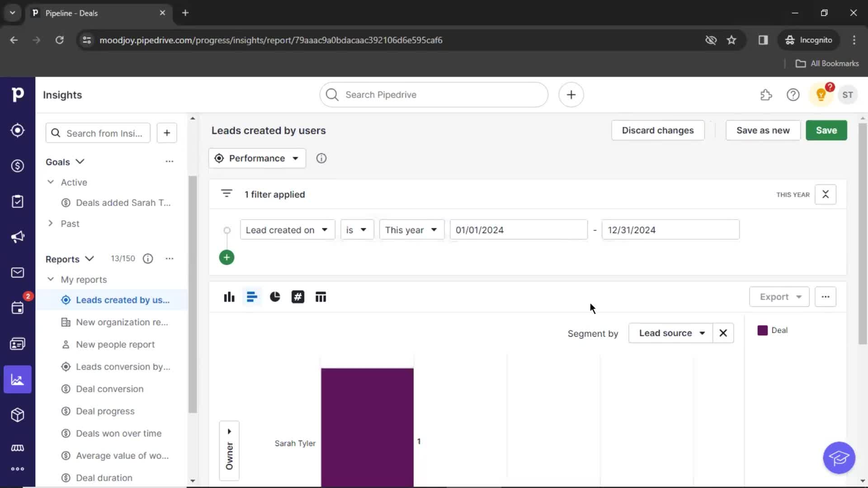Open Deal progress report
Image resolution: width=868 pixels, height=488 pixels.
pos(112,411)
